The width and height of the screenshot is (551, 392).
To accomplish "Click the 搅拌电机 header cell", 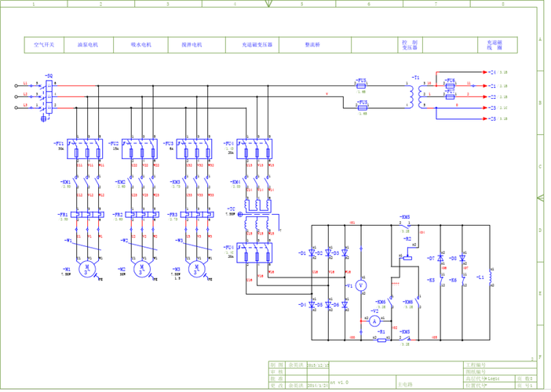I will 197,45.
